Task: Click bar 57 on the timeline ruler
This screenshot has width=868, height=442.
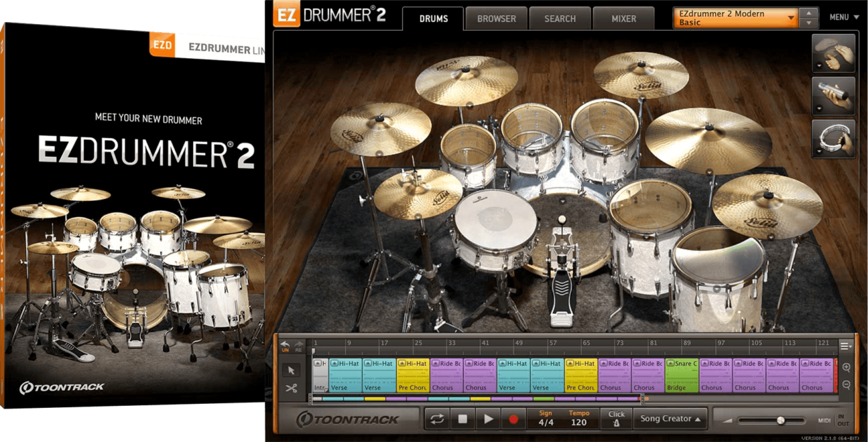Action: click(x=553, y=343)
